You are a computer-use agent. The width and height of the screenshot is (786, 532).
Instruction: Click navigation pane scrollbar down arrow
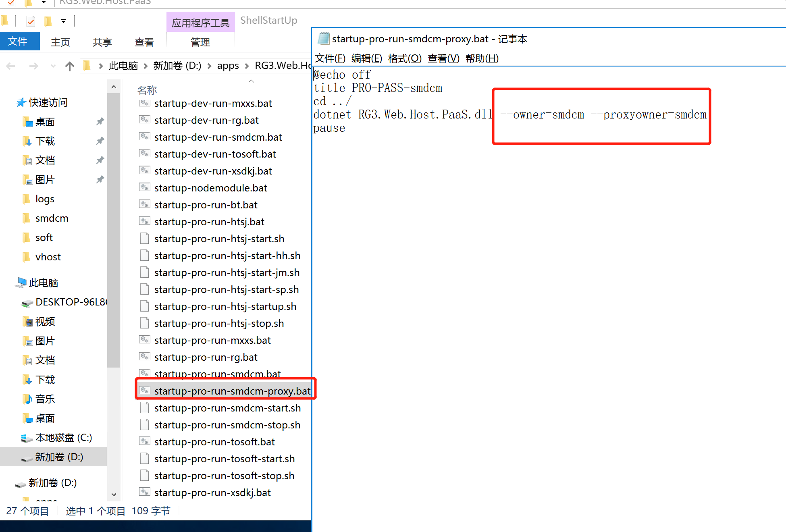click(x=114, y=495)
